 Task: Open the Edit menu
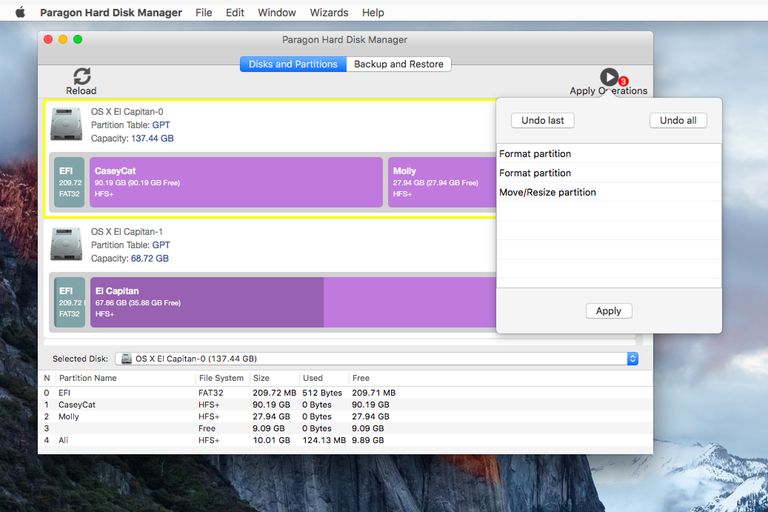tap(235, 12)
